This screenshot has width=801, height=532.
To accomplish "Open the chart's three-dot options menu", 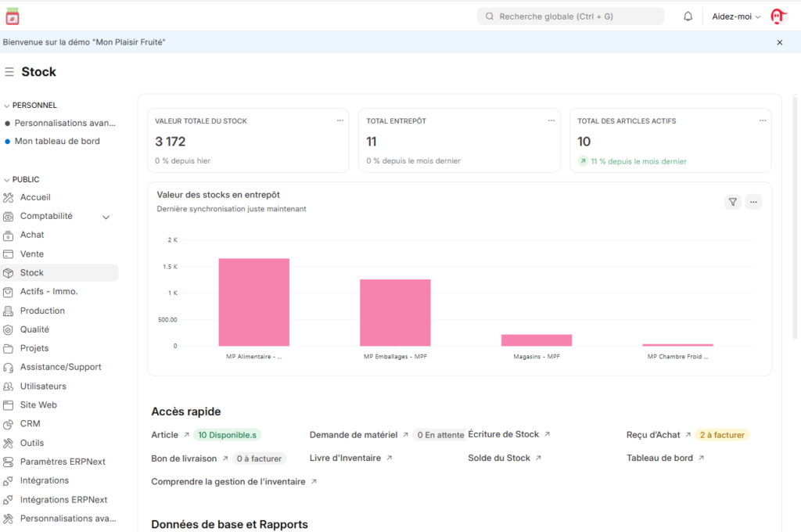I will click(753, 202).
